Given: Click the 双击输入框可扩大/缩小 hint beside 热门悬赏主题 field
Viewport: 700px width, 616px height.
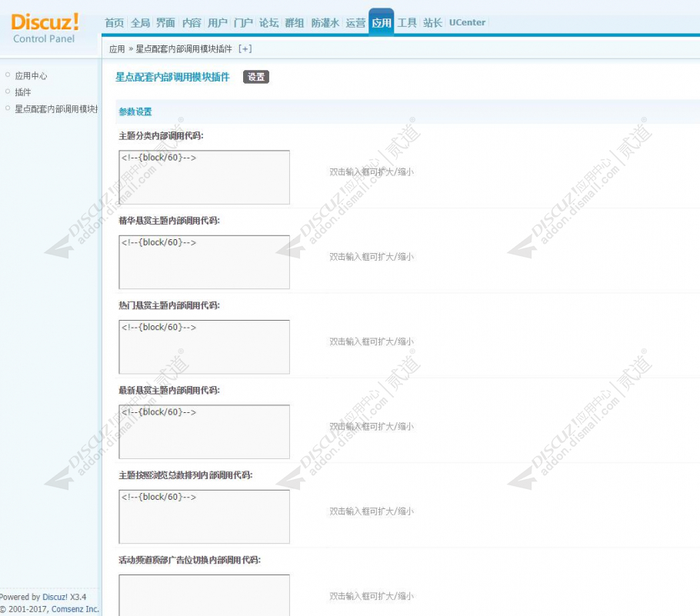Looking at the screenshot, I should [x=372, y=341].
